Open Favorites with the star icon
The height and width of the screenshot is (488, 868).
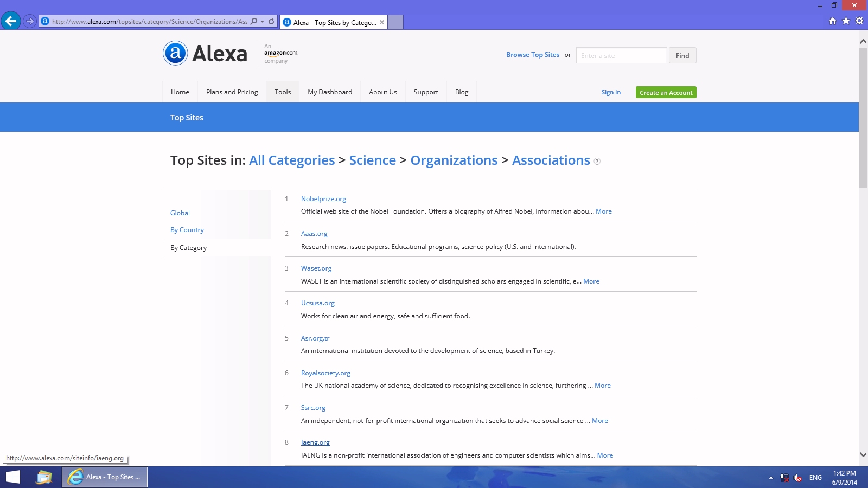[x=846, y=21]
